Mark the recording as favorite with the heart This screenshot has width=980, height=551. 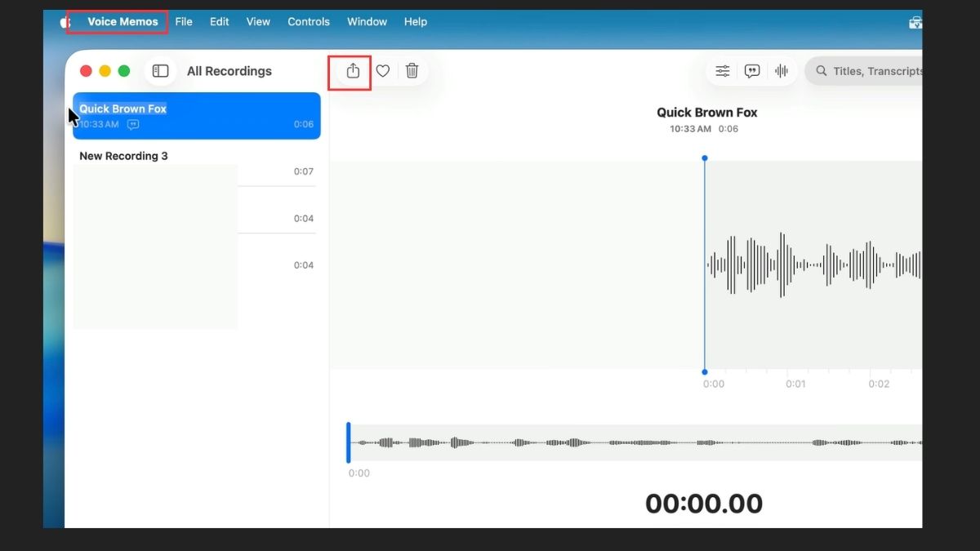[x=382, y=71]
